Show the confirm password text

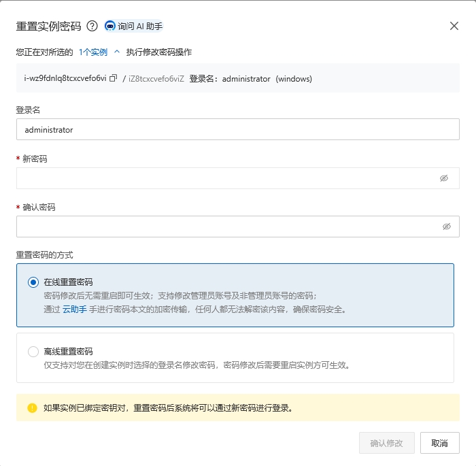pyautogui.click(x=447, y=227)
